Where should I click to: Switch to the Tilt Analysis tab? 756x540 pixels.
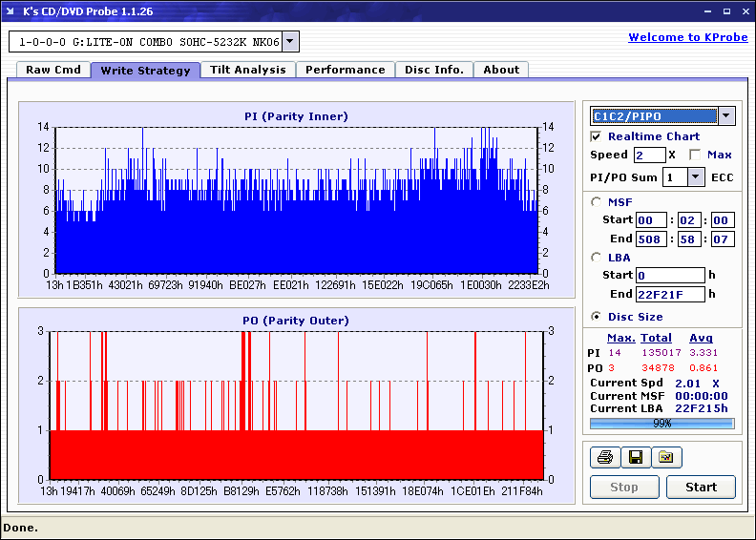point(247,70)
